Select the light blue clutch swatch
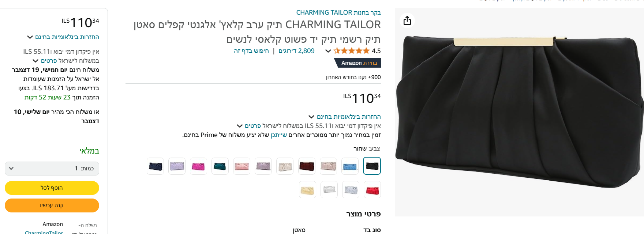 click(x=350, y=166)
